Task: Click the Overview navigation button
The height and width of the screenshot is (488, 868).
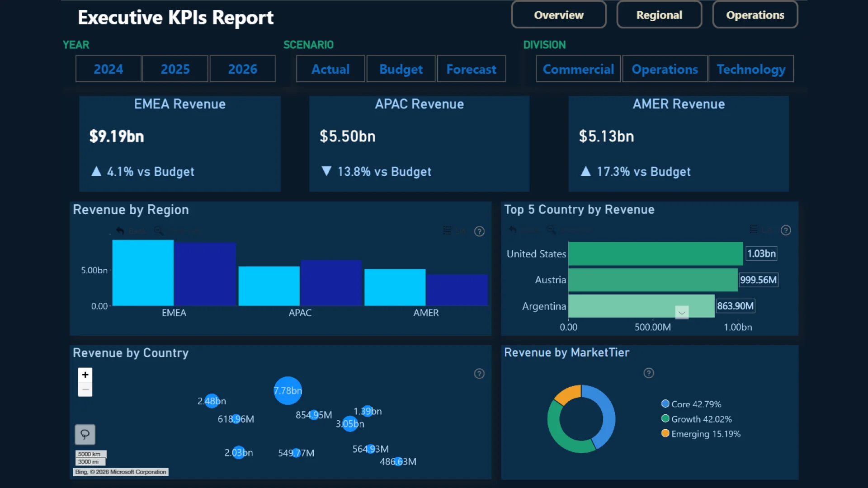Action: click(558, 15)
